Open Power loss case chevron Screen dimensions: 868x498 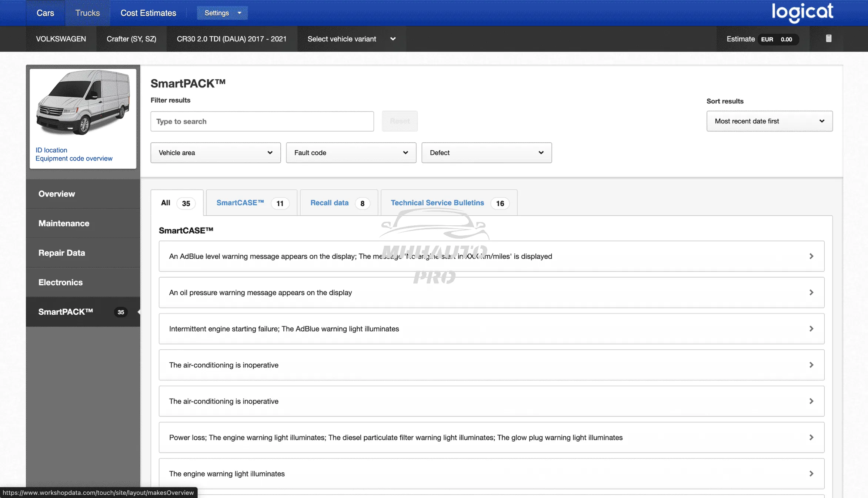[811, 438]
